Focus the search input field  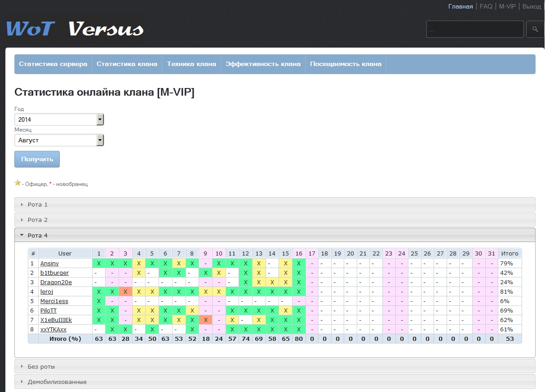[474, 29]
